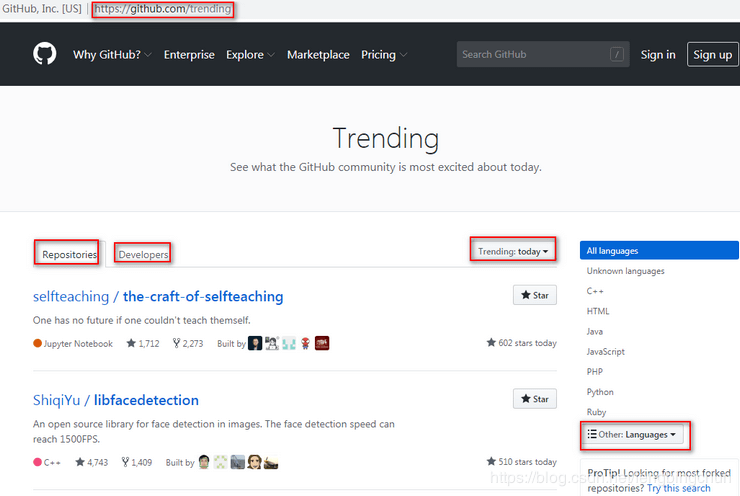
Task: Click the slash shortcut icon in search box
Action: [x=617, y=54]
